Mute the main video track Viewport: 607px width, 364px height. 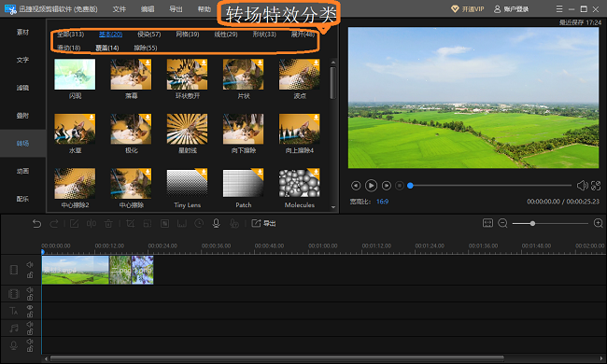pyautogui.click(x=30, y=264)
